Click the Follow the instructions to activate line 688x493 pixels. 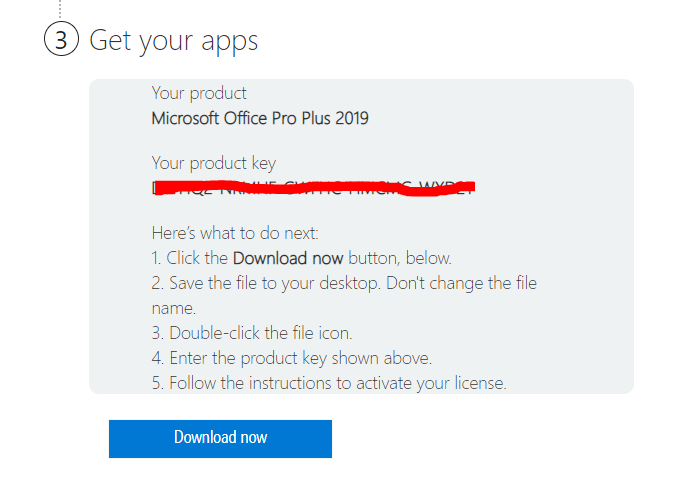point(330,382)
